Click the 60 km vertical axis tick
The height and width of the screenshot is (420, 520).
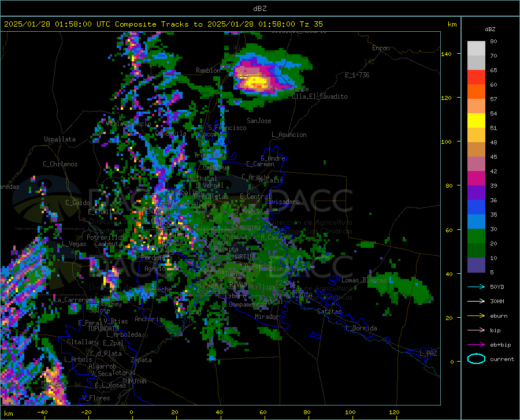coord(449,230)
